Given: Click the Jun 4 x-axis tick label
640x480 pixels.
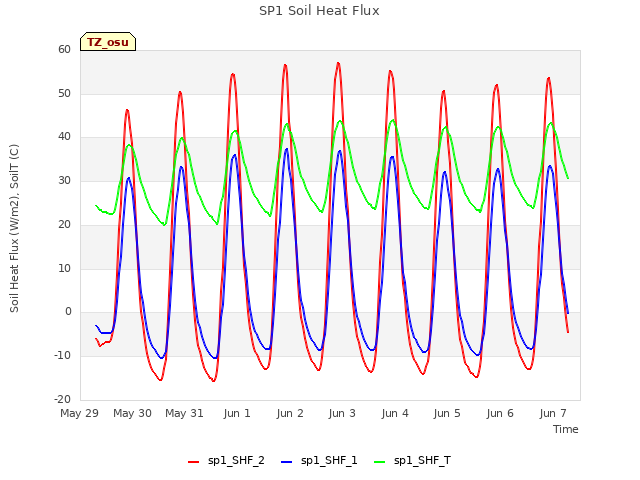Looking at the screenshot, I should click(x=395, y=413).
